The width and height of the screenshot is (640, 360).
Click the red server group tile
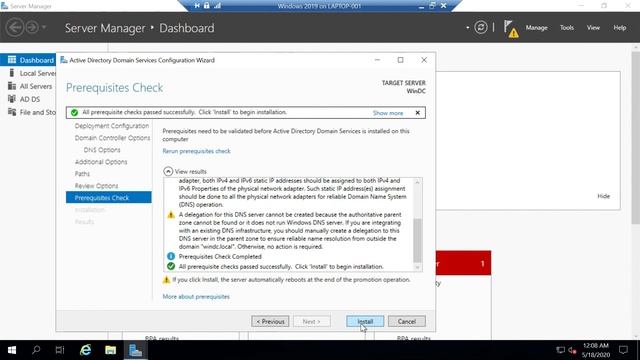tap(463, 263)
